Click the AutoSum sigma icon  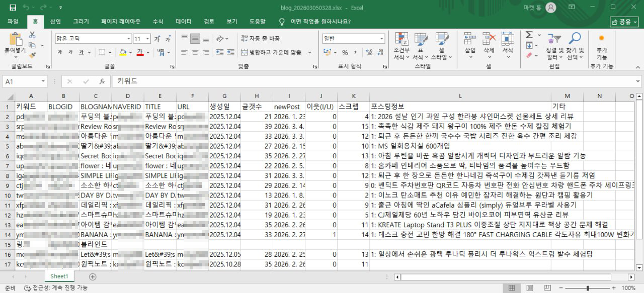coord(529,35)
